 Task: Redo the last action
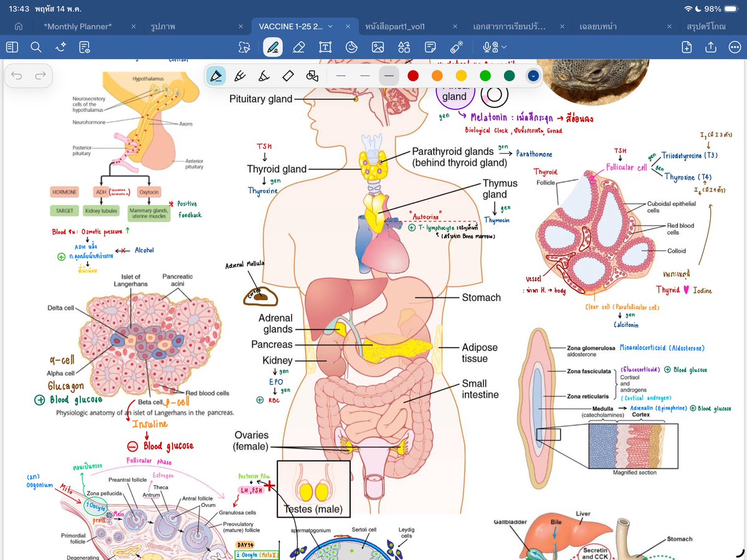[40, 76]
